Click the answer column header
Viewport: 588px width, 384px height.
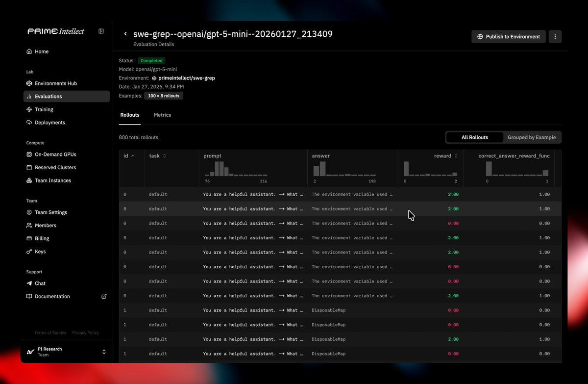tap(321, 156)
